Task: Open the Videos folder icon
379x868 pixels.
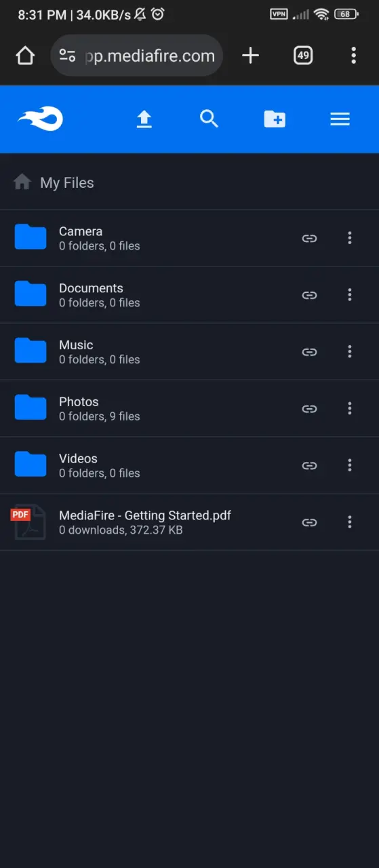Action: click(31, 465)
